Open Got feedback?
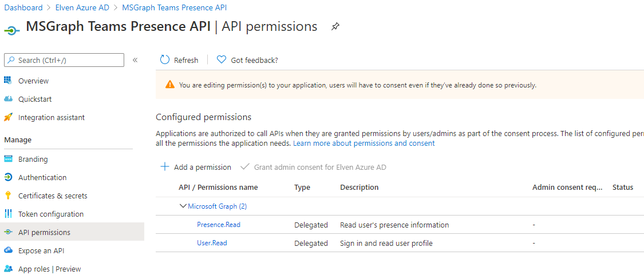The height and width of the screenshot is (275, 644). (x=255, y=60)
